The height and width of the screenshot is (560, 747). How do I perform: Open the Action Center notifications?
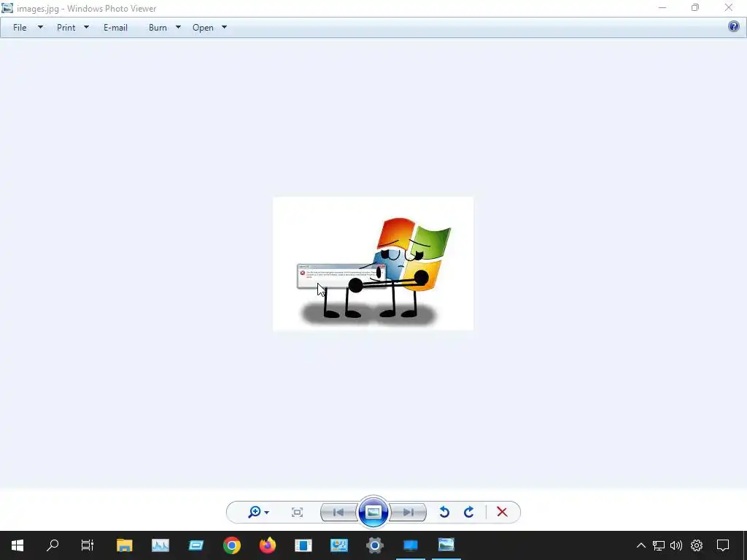[723, 545]
